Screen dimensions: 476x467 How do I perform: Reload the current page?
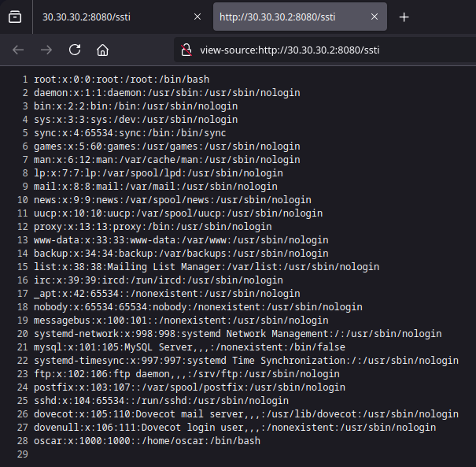click(75, 50)
